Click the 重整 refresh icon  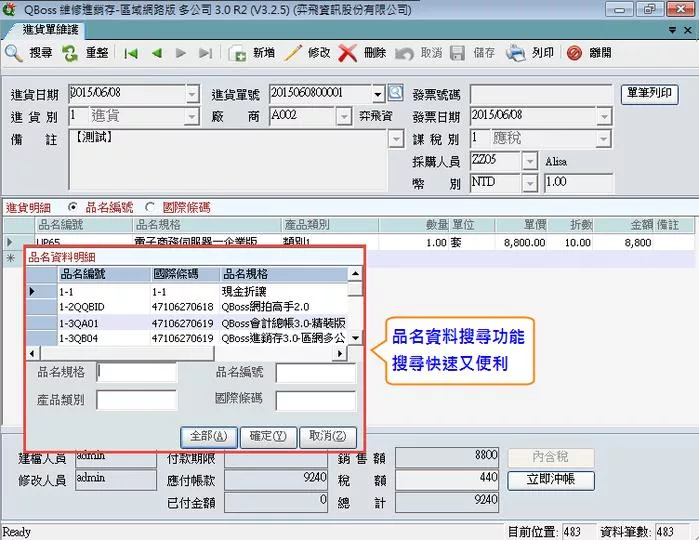point(72,53)
